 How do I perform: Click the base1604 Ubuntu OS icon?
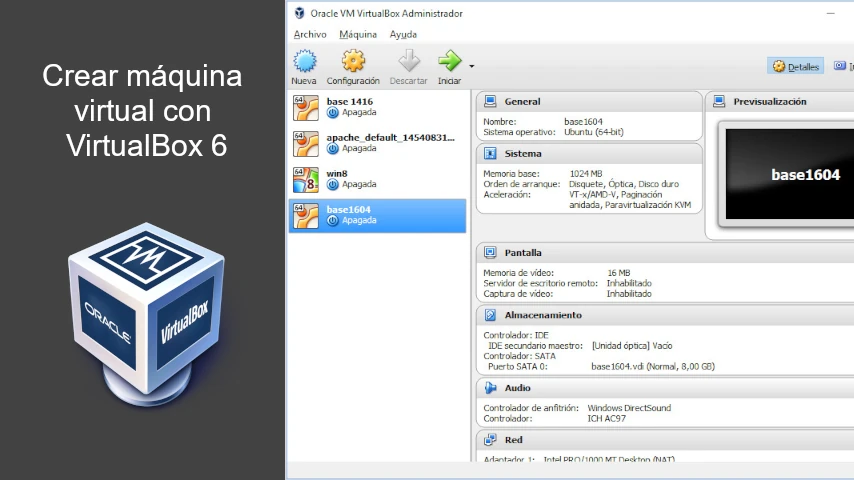tap(306, 216)
